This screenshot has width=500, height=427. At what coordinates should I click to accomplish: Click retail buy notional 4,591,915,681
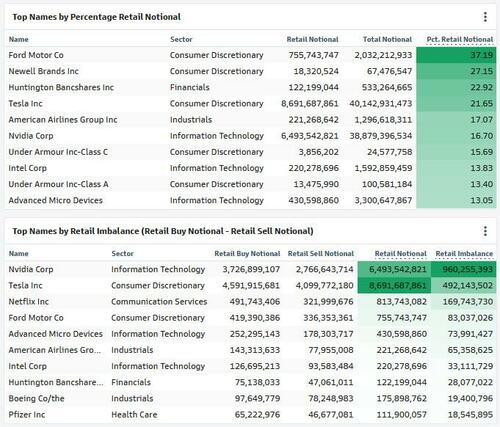coord(251,286)
